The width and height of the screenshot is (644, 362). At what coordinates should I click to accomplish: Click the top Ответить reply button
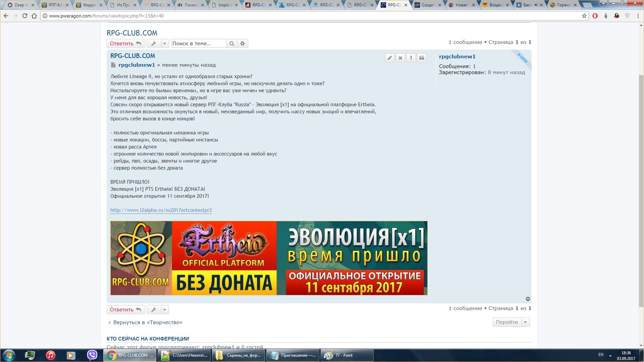point(126,44)
